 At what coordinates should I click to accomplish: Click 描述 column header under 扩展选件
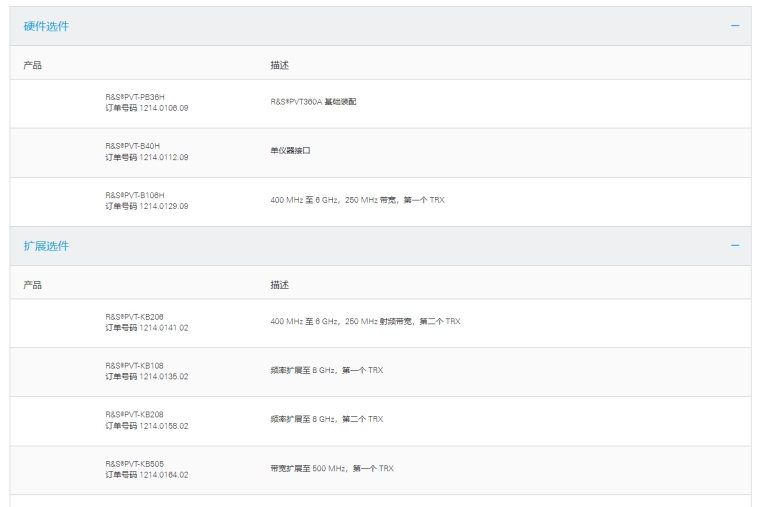[x=279, y=285]
